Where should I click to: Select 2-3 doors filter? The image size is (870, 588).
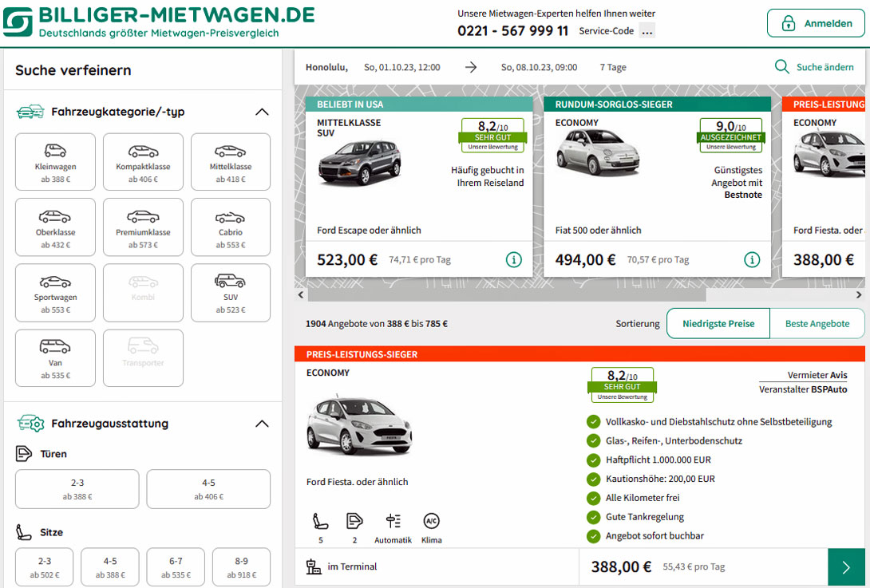coord(77,489)
